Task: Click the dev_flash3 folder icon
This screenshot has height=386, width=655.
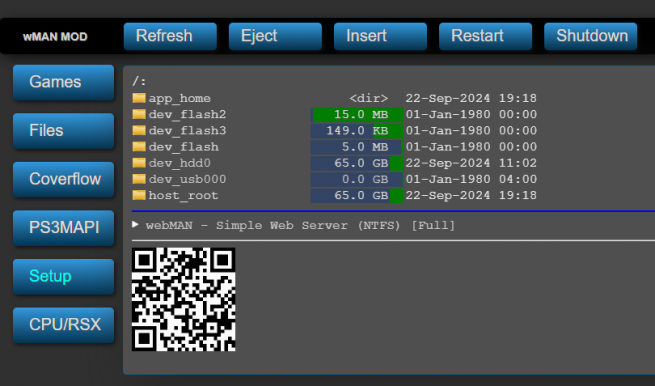Action: click(x=139, y=131)
